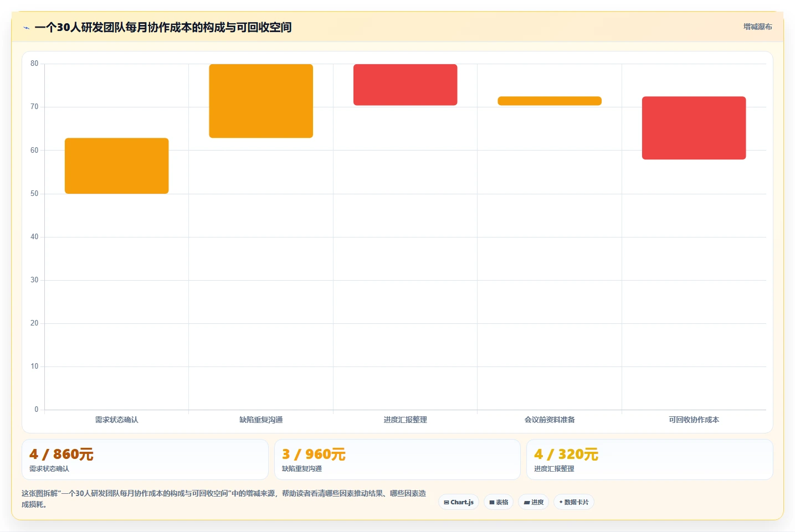Click the orange 缺陷重复沟通 waterfall bar
The width and height of the screenshot is (795, 532).
tap(261, 101)
